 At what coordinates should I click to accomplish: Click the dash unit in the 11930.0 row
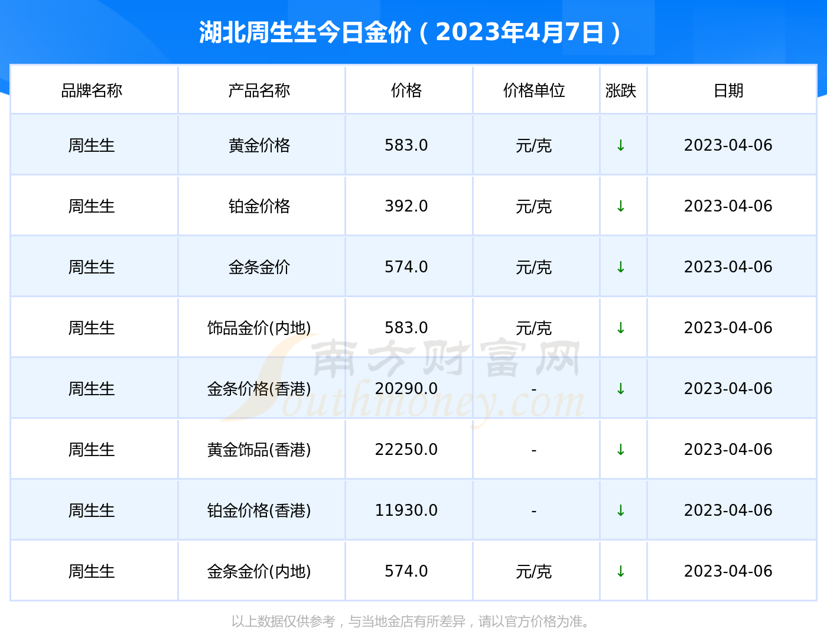pyautogui.click(x=534, y=511)
